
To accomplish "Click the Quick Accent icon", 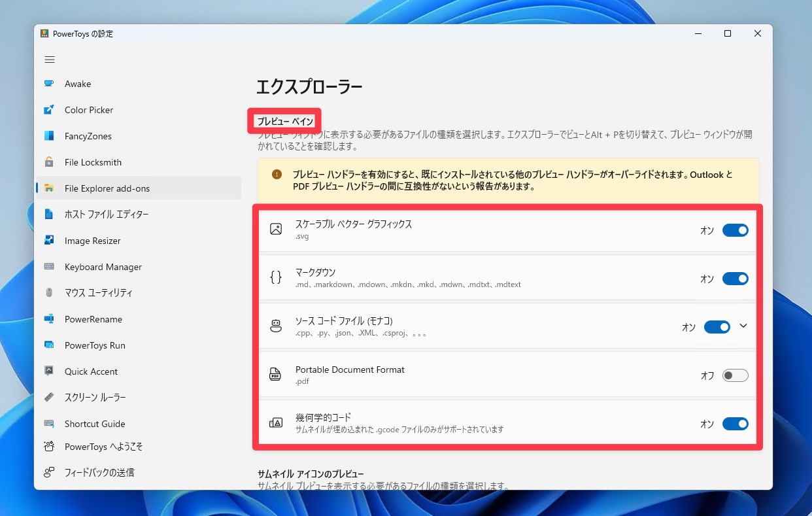I will pyautogui.click(x=49, y=371).
